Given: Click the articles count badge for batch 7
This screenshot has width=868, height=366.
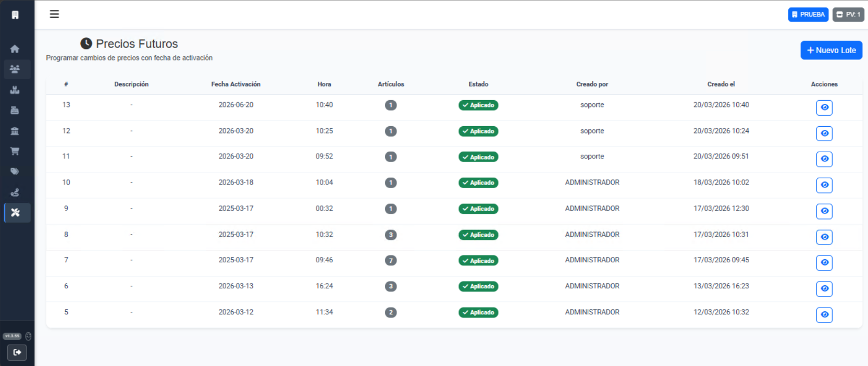Looking at the screenshot, I should coord(391,261).
